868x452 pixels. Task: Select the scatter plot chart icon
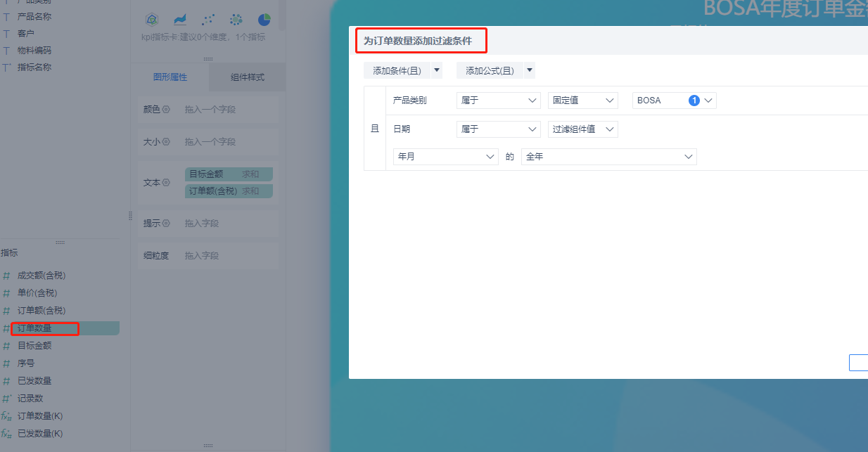(x=208, y=20)
